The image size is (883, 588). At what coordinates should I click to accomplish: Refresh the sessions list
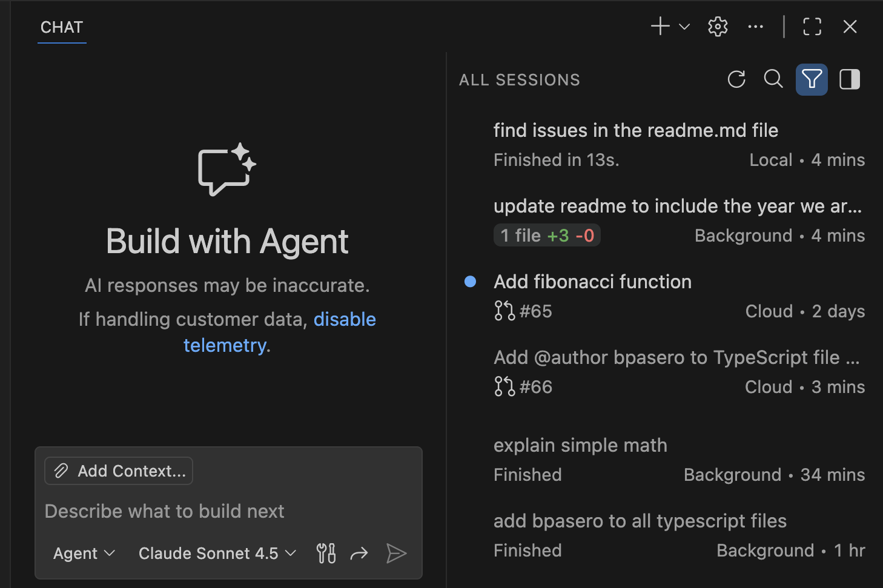point(736,79)
